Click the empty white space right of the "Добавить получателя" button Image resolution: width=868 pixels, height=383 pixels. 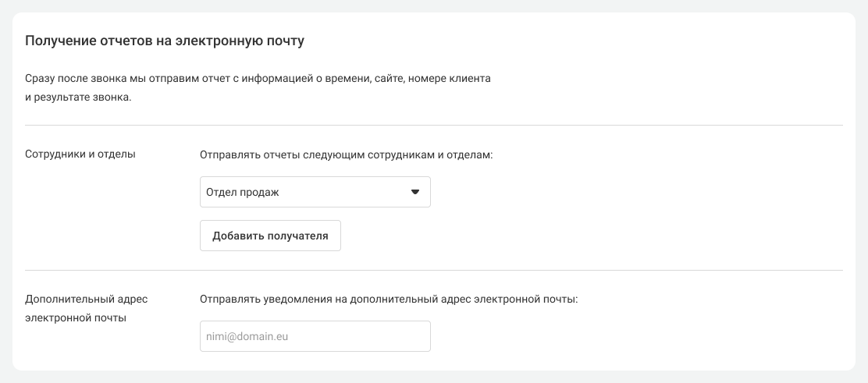(x=553, y=236)
